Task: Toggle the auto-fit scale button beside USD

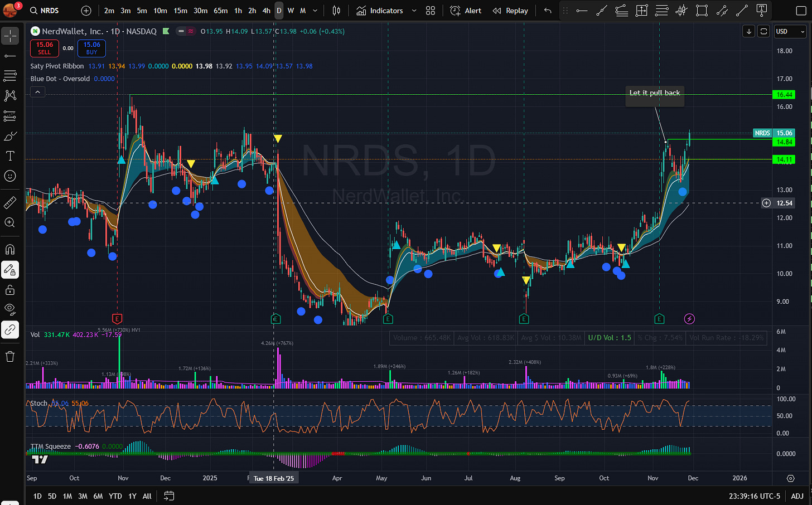Action: click(763, 31)
